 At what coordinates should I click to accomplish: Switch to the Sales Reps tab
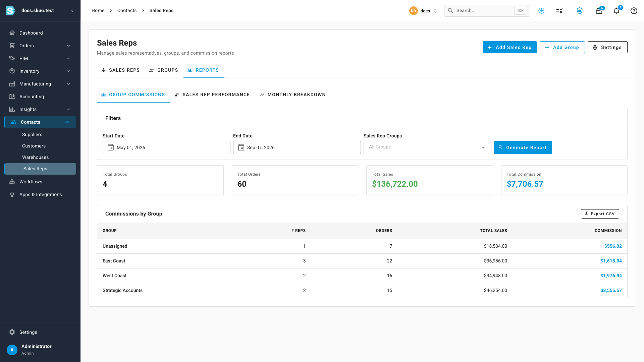click(120, 70)
